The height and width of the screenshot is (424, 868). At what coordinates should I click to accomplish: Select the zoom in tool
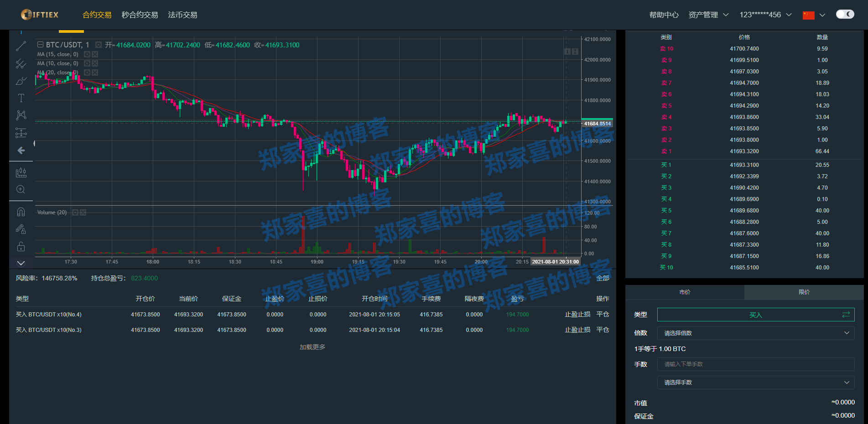click(x=21, y=189)
